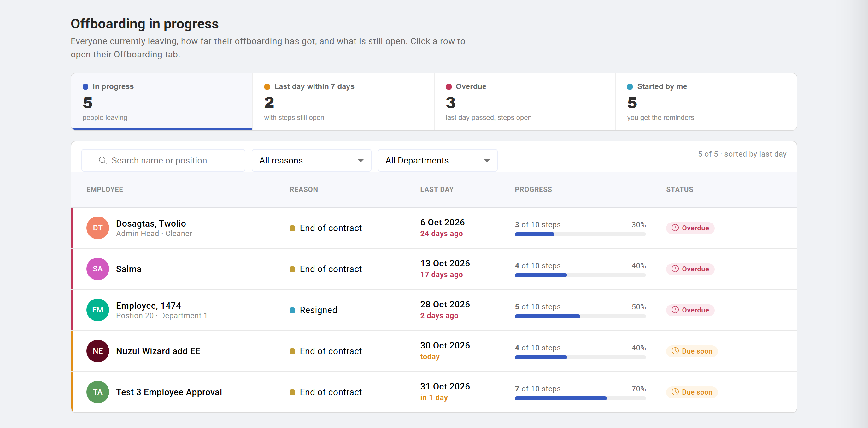Click the PROGRESS column header
This screenshot has width=868, height=428.
533,190
